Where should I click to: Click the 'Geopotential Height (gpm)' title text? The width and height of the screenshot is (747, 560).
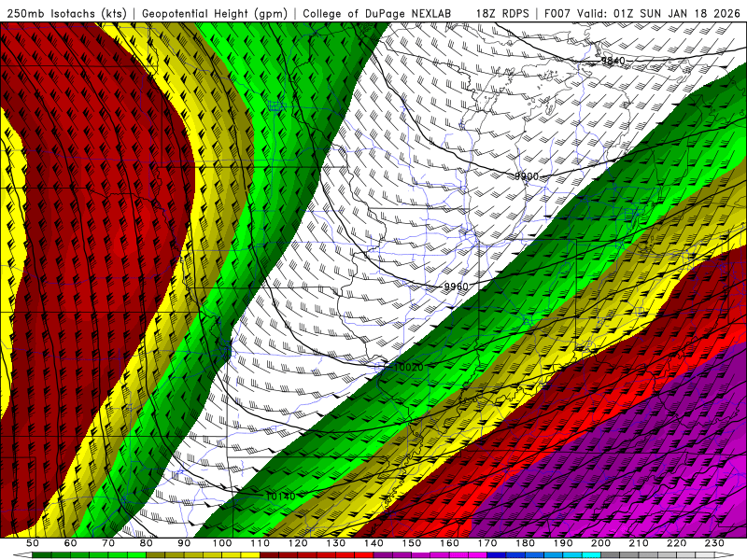point(215,13)
